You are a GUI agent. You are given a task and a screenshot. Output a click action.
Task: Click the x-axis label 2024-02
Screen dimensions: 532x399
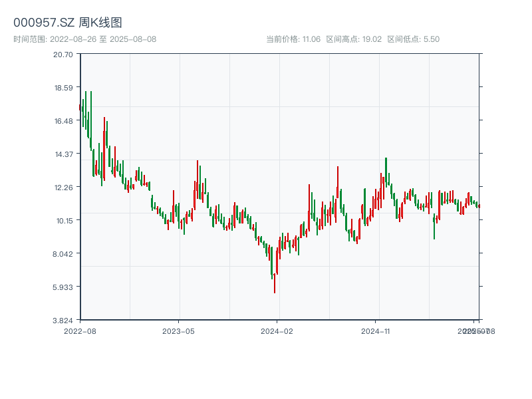(277, 331)
